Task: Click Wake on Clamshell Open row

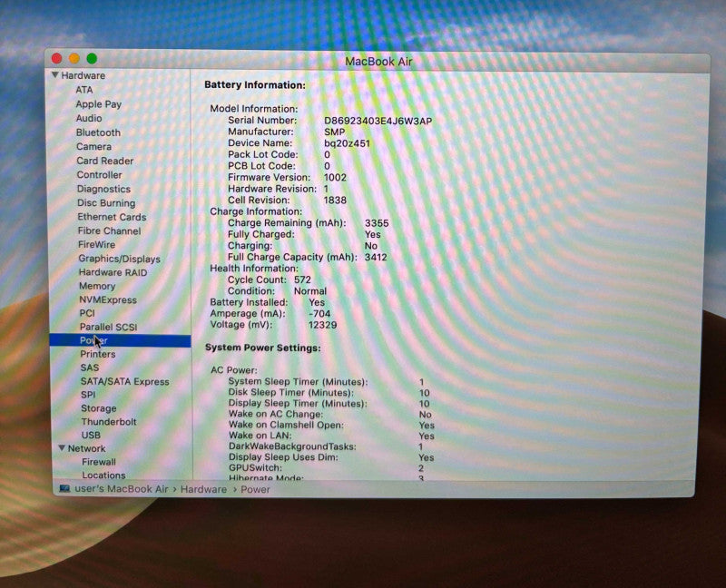Action: [331, 425]
